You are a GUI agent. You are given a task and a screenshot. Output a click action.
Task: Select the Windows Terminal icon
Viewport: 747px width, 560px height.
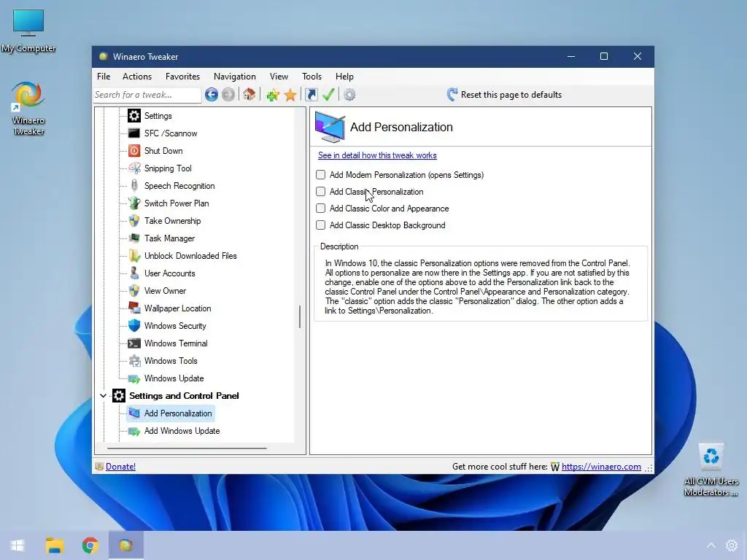[x=134, y=343]
